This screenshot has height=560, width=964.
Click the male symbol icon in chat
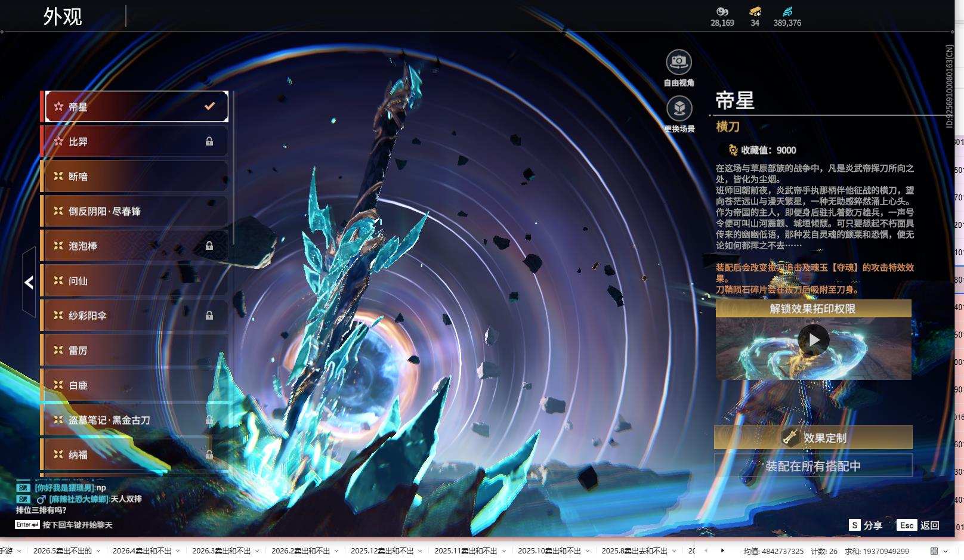tap(41, 499)
